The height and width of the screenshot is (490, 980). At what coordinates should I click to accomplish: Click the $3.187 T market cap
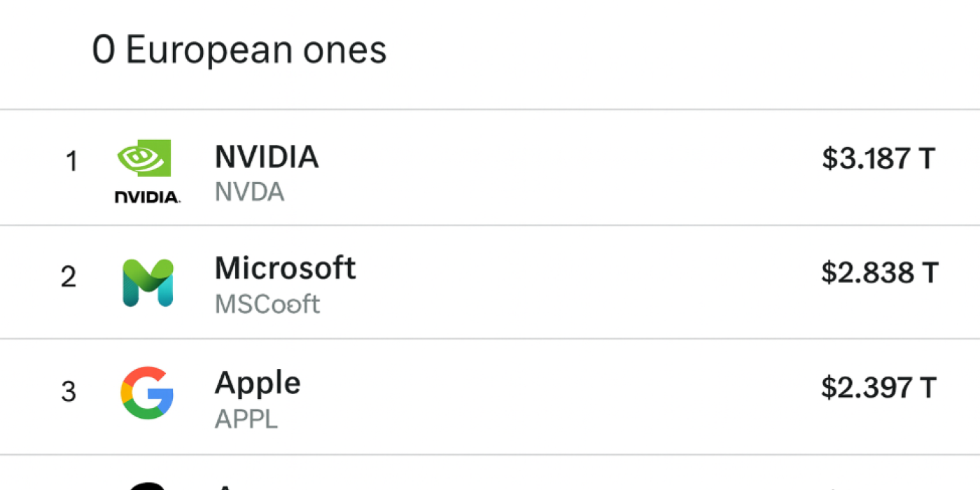(878, 159)
